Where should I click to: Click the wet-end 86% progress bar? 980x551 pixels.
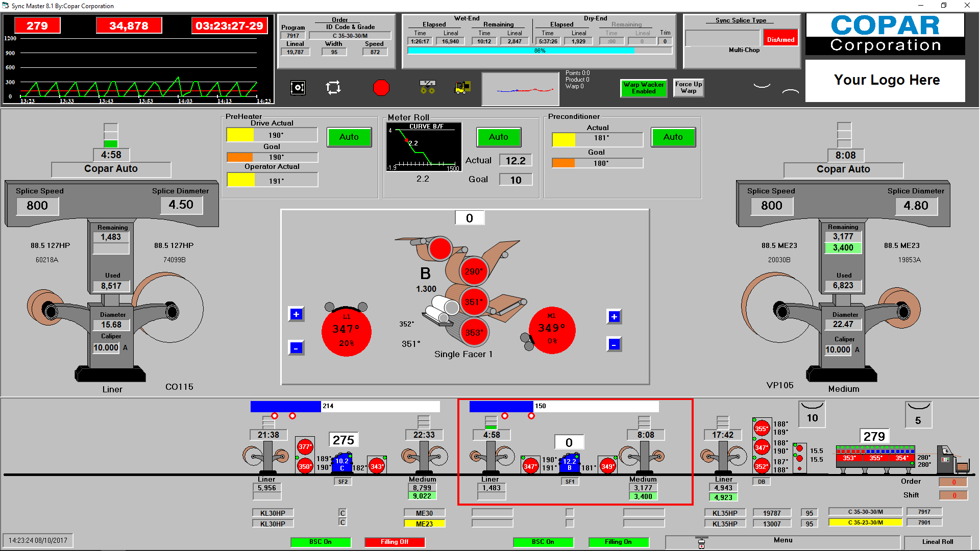pyautogui.click(x=540, y=51)
